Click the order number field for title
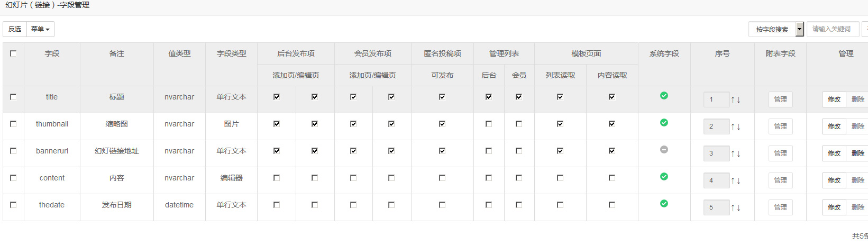The height and width of the screenshot is (245, 868). (x=716, y=99)
